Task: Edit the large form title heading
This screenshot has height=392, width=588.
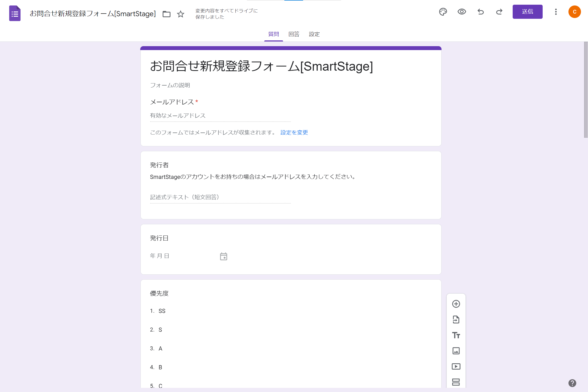Action: (x=261, y=66)
